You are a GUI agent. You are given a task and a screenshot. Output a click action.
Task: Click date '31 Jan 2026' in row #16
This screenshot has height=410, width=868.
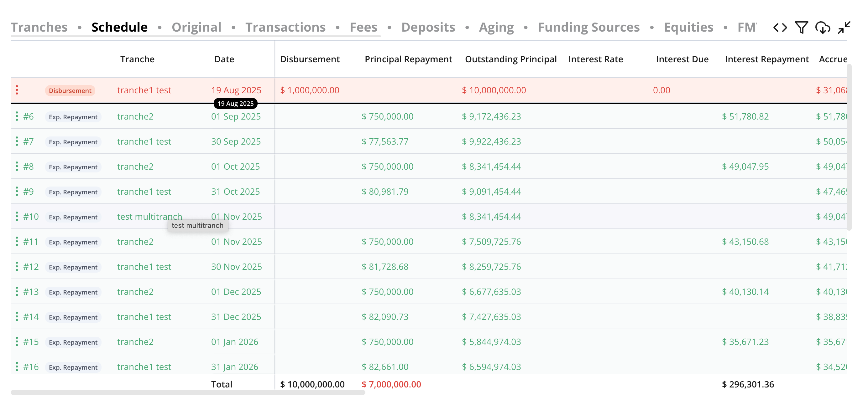[x=234, y=366]
